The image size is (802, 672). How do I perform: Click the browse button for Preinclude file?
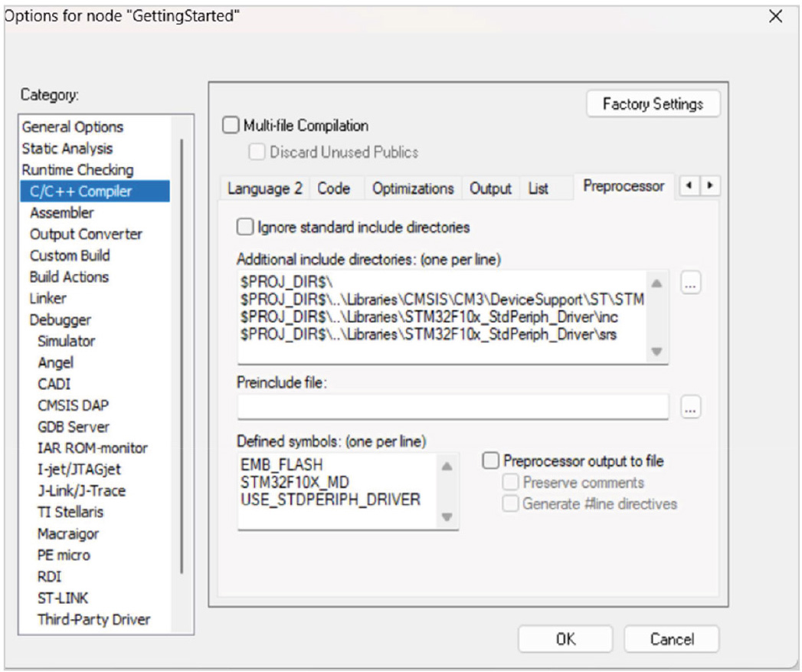[x=690, y=409]
